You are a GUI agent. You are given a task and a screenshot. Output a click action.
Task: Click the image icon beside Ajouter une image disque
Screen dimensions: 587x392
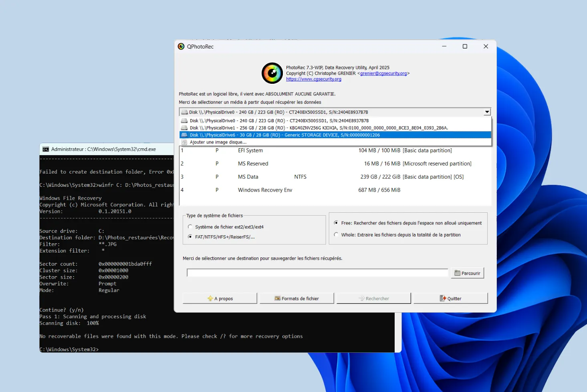pos(184,142)
